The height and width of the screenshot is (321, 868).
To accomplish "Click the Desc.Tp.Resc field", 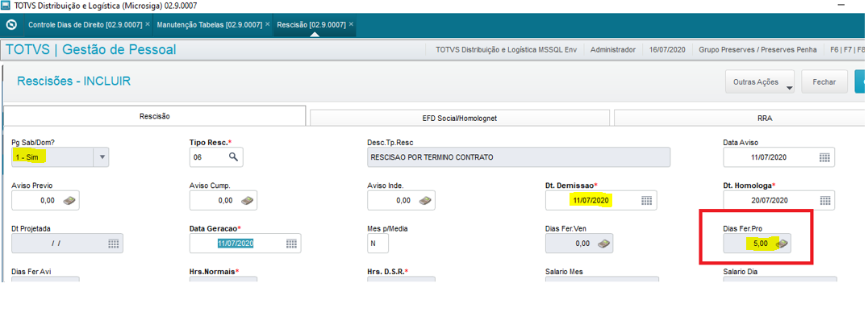I will [x=518, y=157].
